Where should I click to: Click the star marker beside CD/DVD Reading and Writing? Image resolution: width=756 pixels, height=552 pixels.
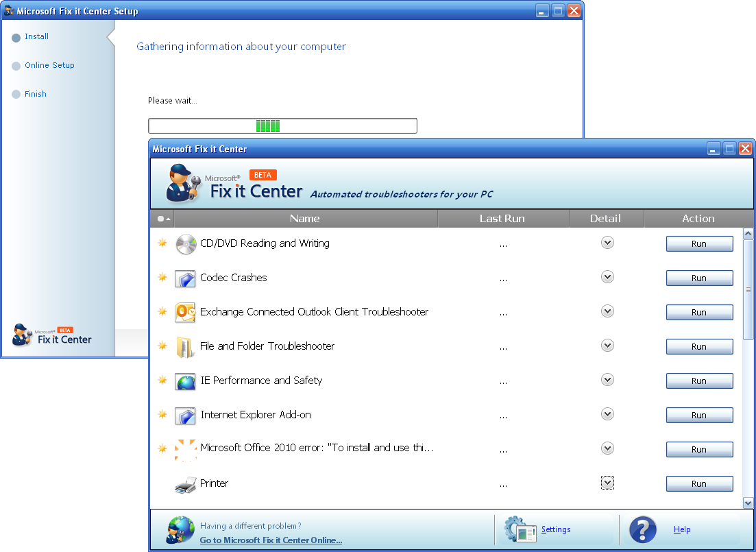click(162, 243)
